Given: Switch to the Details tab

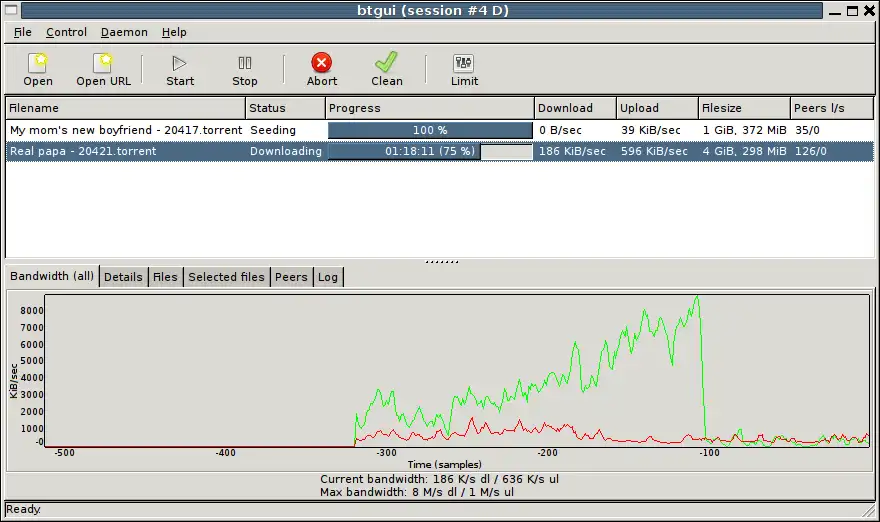Looking at the screenshot, I should 123,277.
